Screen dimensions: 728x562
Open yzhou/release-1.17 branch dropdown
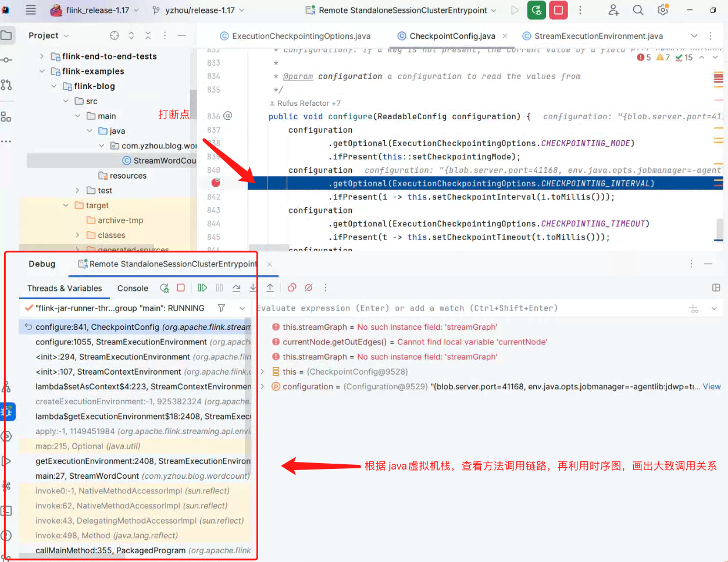tap(198, 10)
